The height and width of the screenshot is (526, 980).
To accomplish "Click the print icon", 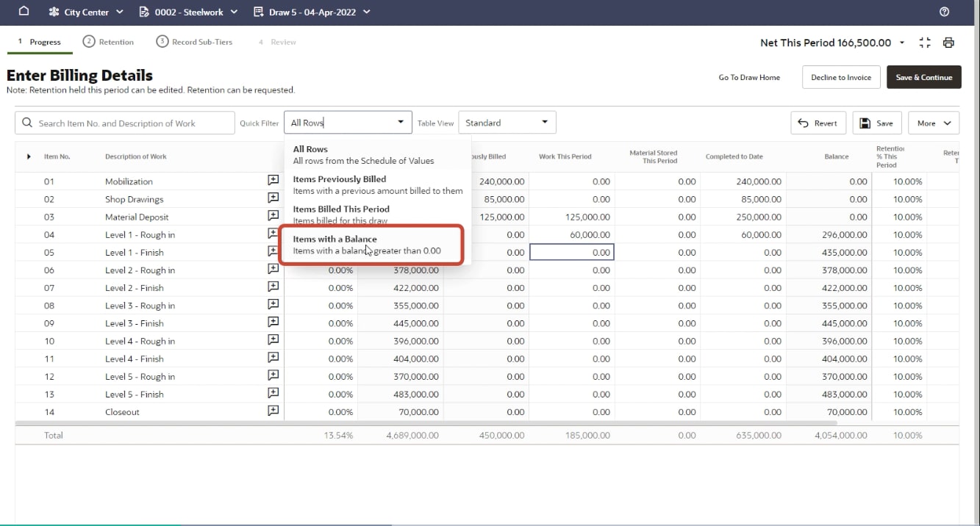I will pos(948,43).
